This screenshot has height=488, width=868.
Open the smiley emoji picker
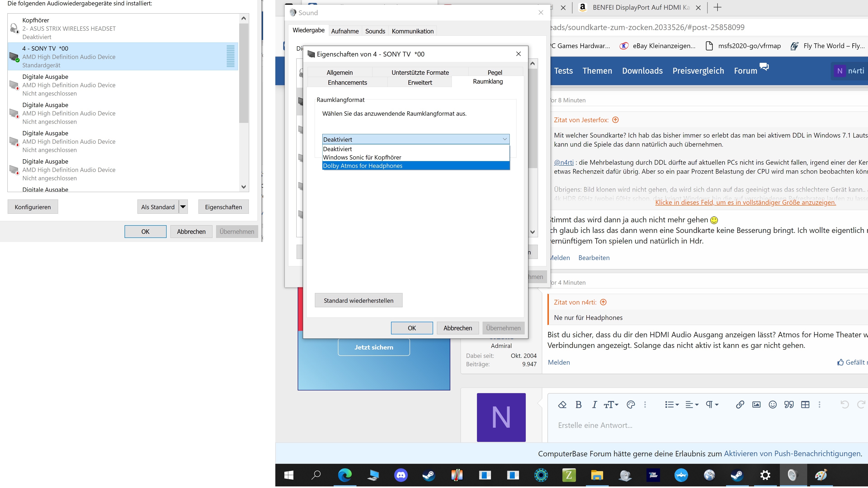coord(773,404)
